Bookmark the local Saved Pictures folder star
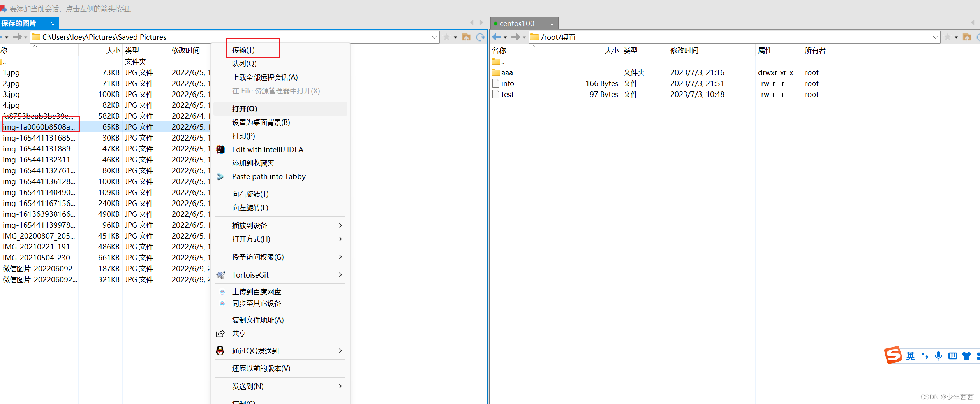The image size is (980, 404). tap(447, 37)
